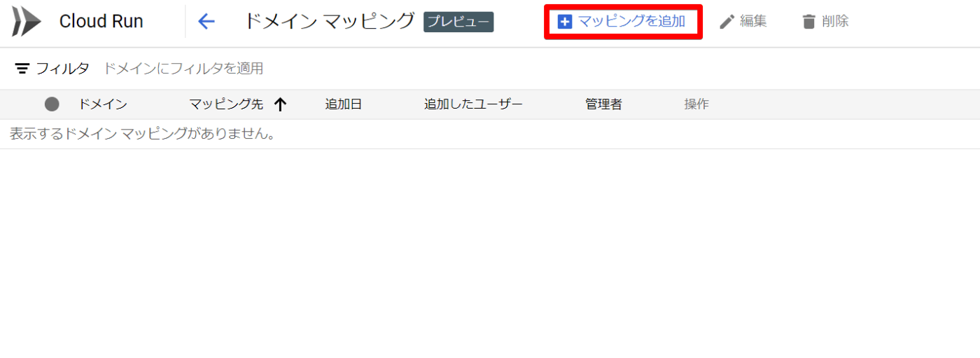The height and width of the screenshot is (358, 980).
Task: Select the ドメイン マッピング page title
Action: coord(329,21)
